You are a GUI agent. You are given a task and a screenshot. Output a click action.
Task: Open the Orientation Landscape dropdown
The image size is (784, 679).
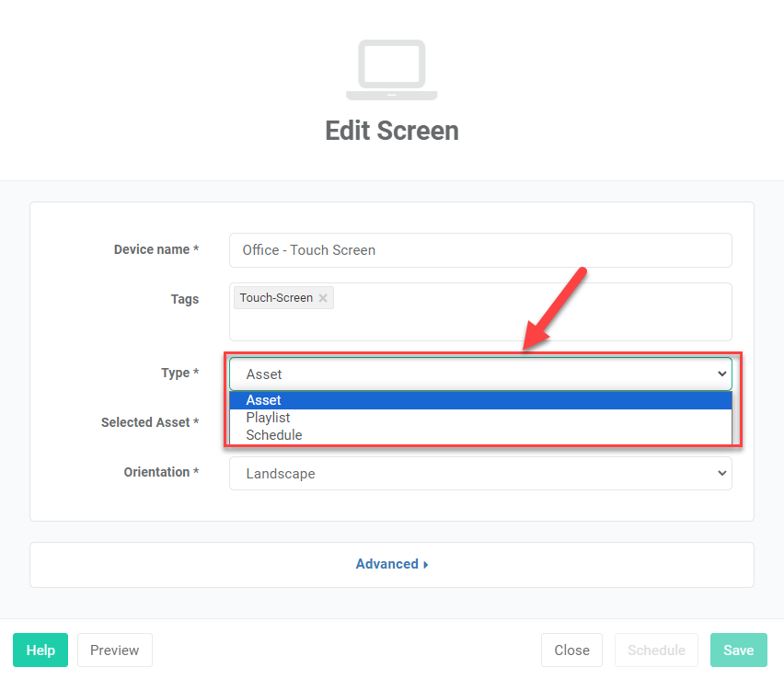[480, 474]
